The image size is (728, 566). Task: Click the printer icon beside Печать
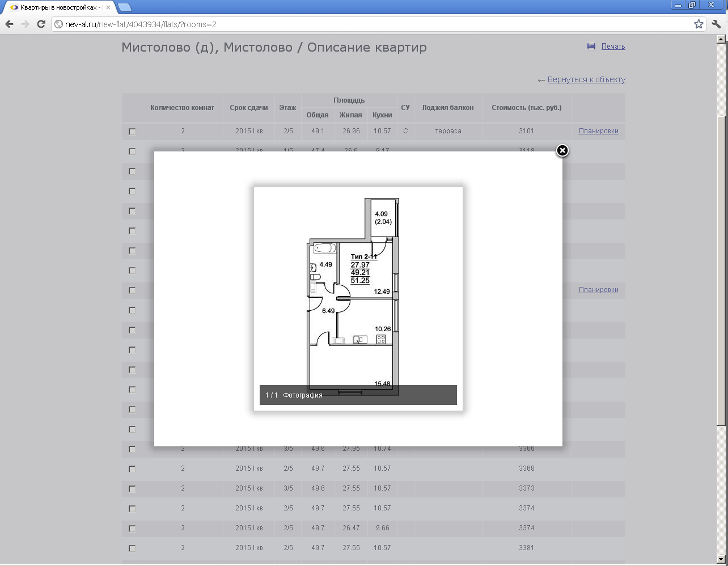591,47
